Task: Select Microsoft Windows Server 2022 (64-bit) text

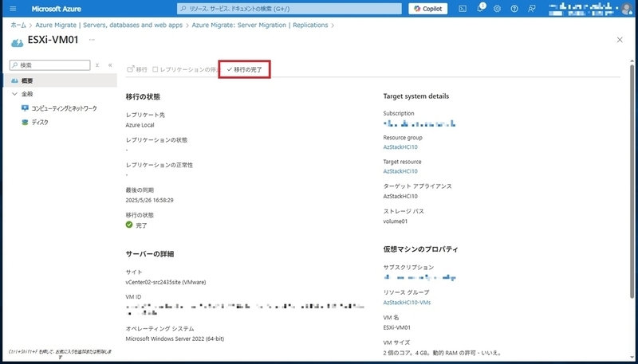Action: pyautogui.click(x=175, y=339)
